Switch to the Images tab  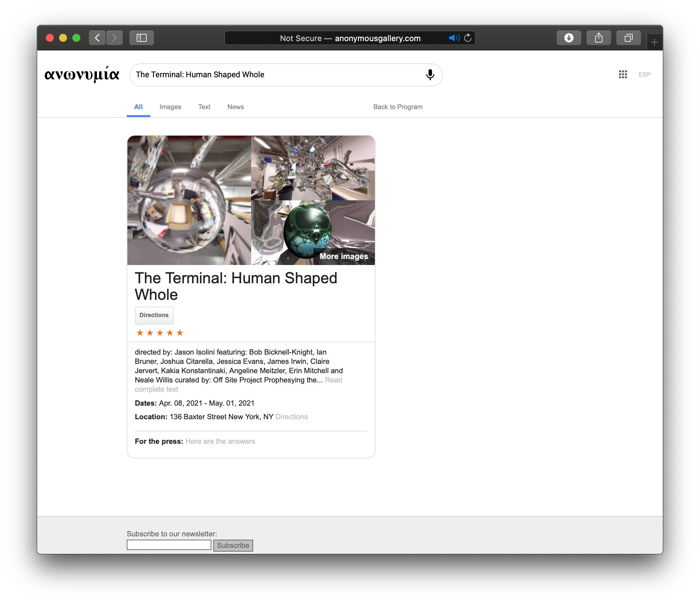pos(170,107)
